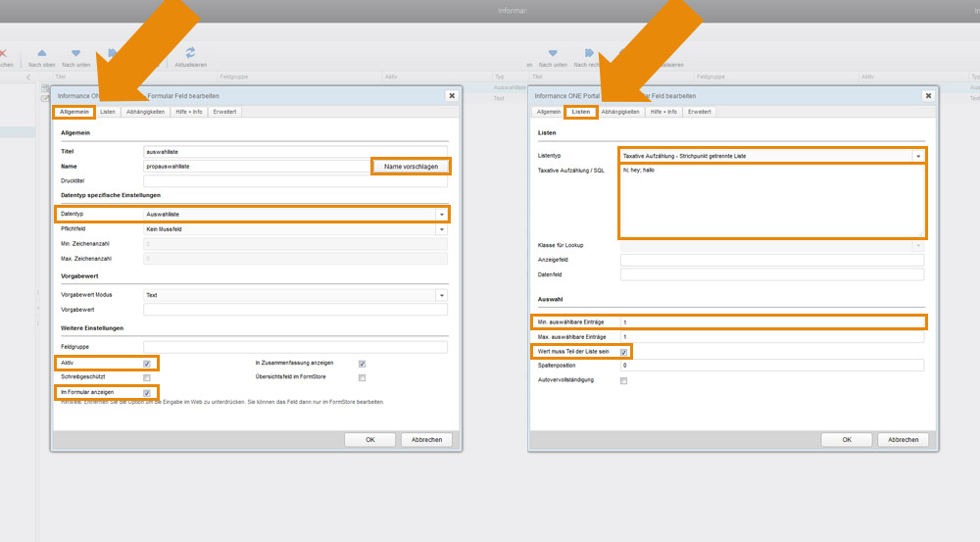Select Listen tab in the right dialog
This screenshot has height=542, width=980.
(x=580, y=112)
